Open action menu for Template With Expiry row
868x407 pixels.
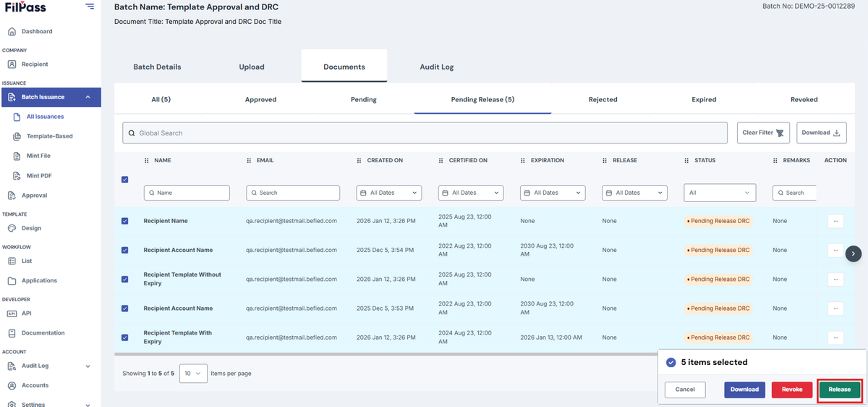[835, 337]
